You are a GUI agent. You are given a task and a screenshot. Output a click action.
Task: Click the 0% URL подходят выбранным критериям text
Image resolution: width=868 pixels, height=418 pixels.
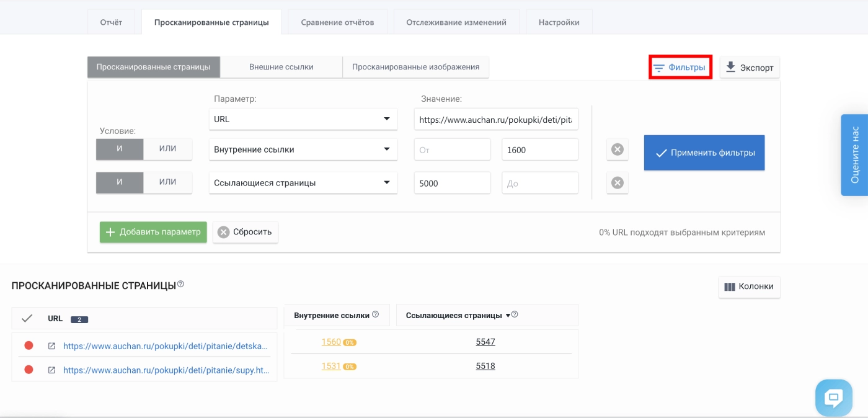coord(682,233)
